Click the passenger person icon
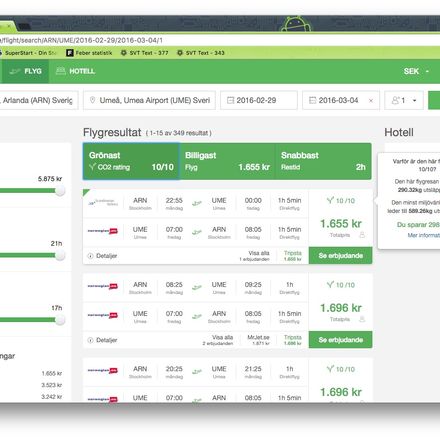This screenshot has height=440, width=440. [x=396, y=100]
